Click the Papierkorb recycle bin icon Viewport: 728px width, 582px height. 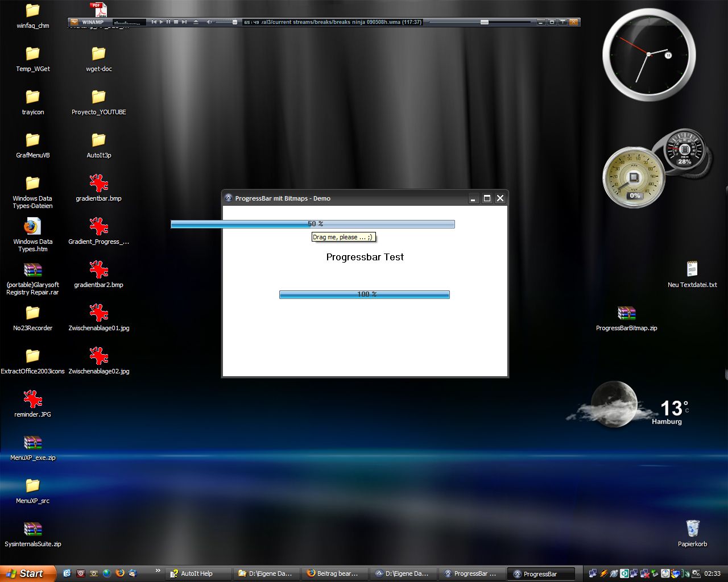[x=692, y=529]
